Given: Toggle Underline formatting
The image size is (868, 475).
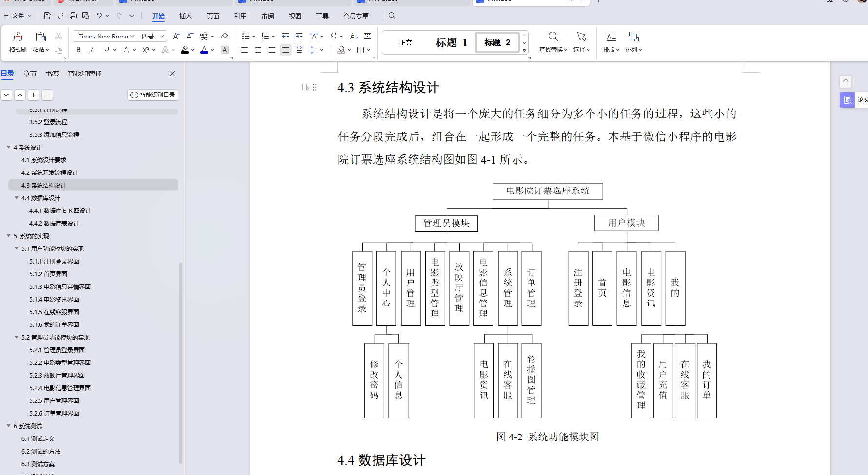Looking at the screenshot, I should (107, 50).
